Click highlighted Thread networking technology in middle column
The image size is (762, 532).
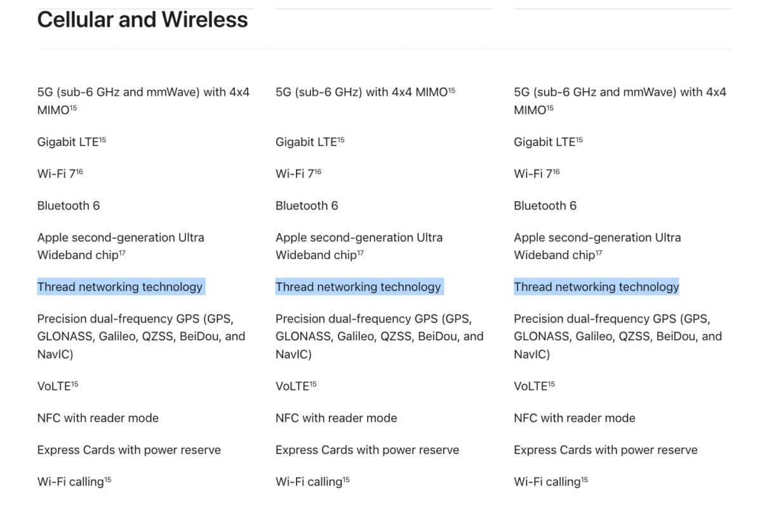tap(358, 287)
